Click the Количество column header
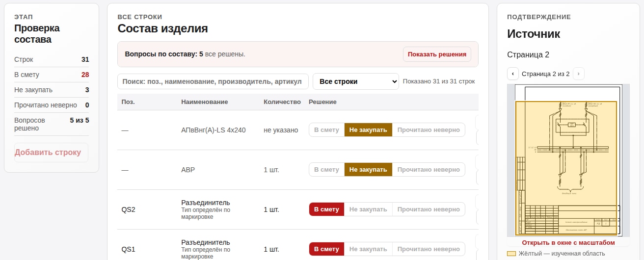Image resolution: width=644 pixels, height=260 pixels. coord(282,102)
